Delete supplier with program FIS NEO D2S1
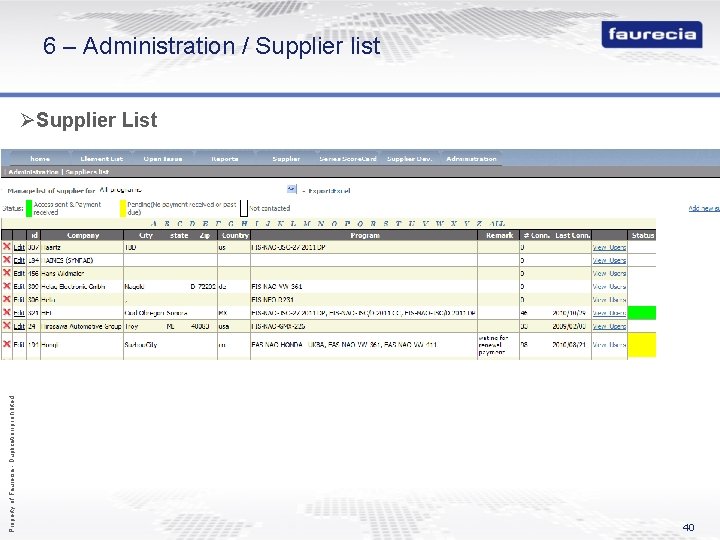Image resolution: width=720 pixels, height=540 pixels. (6, 299)
